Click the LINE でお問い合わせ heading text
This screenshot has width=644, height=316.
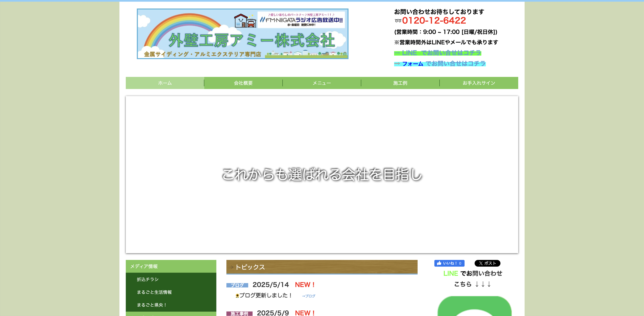pyautogui.click(x=473, y=274)
